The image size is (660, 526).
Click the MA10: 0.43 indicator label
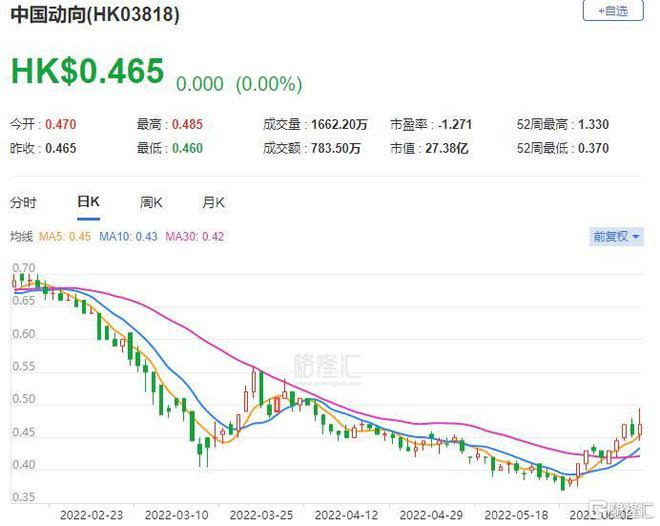(128, 236)
